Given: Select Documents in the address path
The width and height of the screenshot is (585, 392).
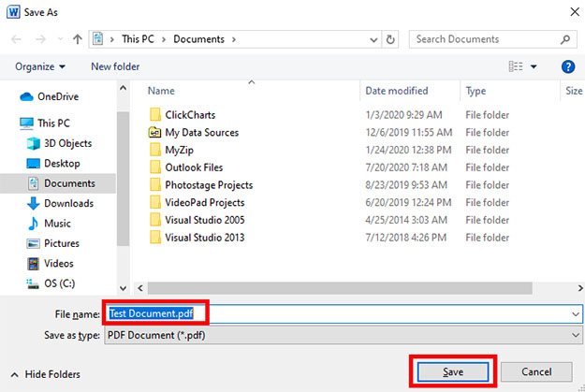Looking at the screenshot, I should (x=198, y=39).
